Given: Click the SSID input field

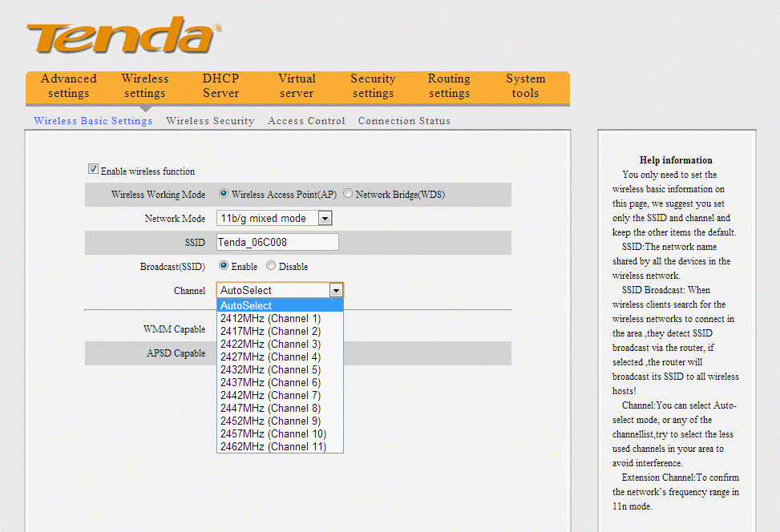Looking at the screenshot, I should pyautogui.click(x=277, y=242).
